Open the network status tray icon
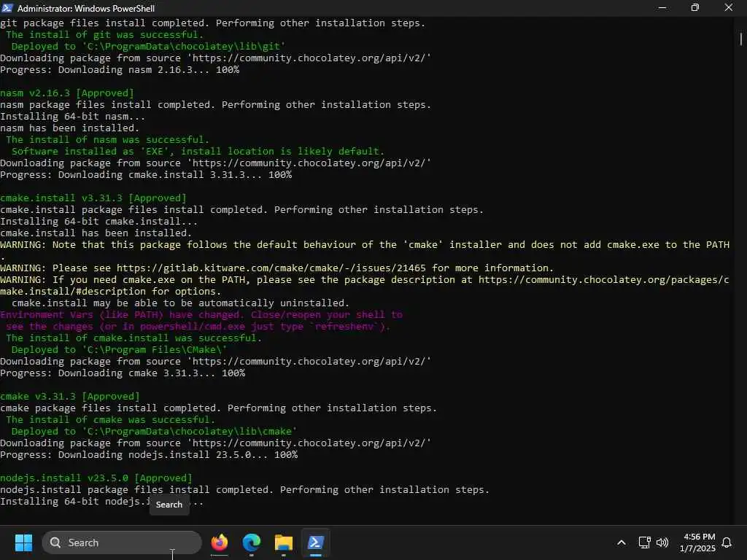 pos(644,542)
